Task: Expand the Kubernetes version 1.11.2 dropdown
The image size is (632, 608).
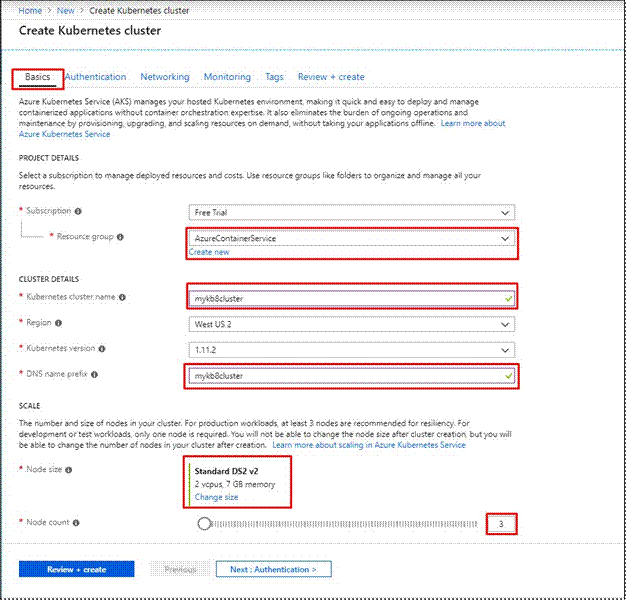Action: [351, 350]
